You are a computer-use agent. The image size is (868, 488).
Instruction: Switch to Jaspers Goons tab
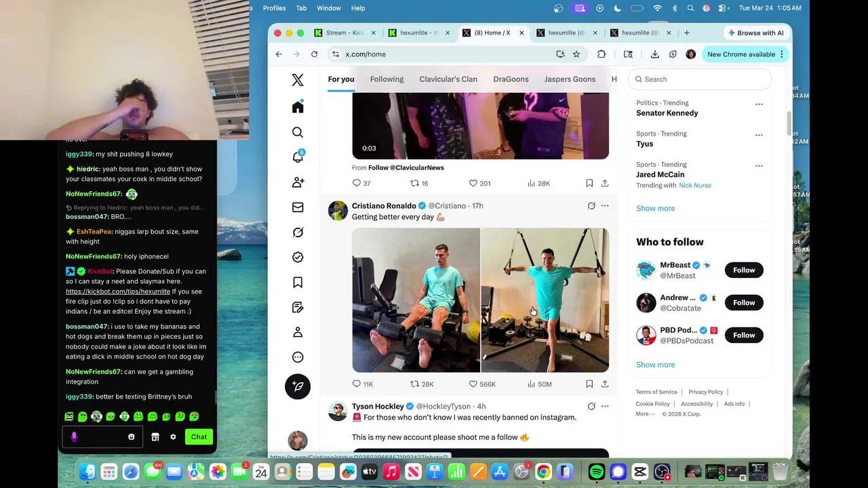pyautogui.click(x=570, y=79)
